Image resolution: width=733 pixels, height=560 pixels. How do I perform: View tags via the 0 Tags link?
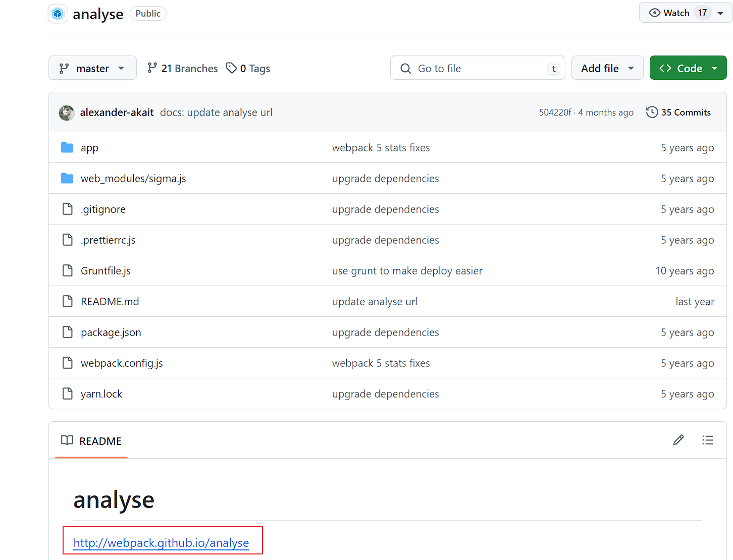[248, 68]
